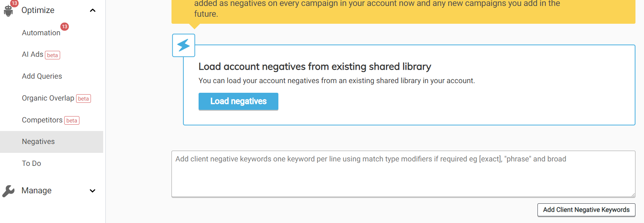Click the blue lightning bolt icon

(x=183, y=45)
